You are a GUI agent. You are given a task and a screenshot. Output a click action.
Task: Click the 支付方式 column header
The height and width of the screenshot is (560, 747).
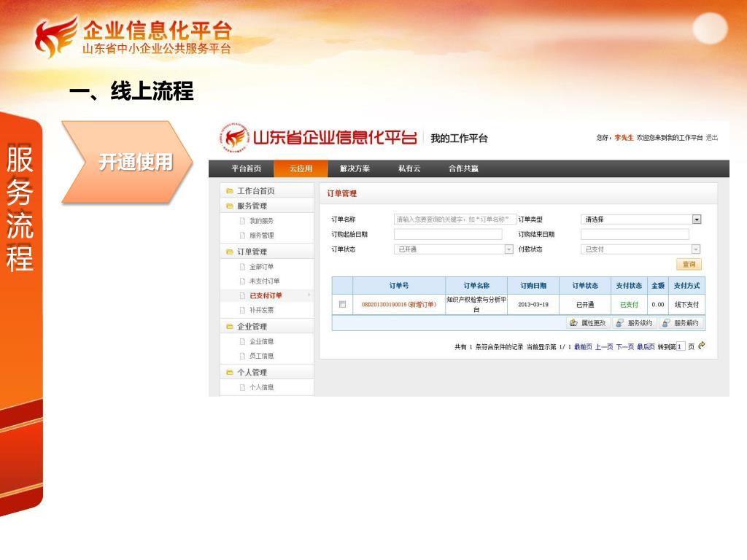pos(686,286)
